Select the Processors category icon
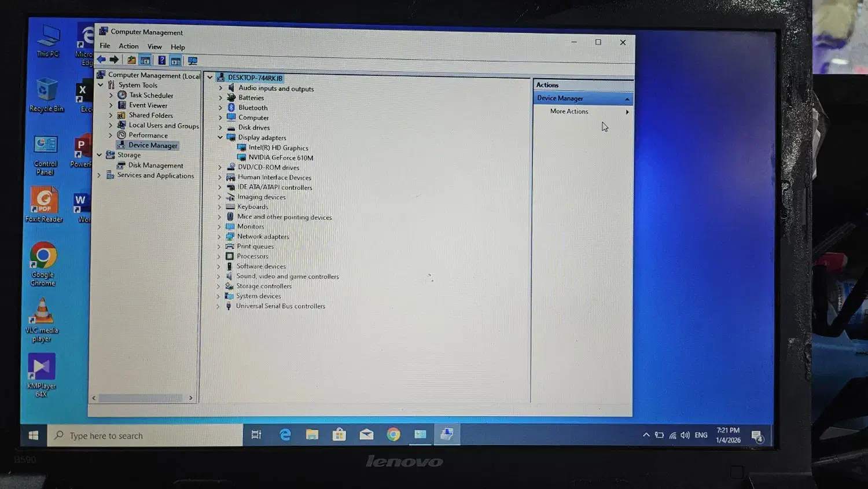868x489 pixels. pyautogui.click(x=230, y=256)
